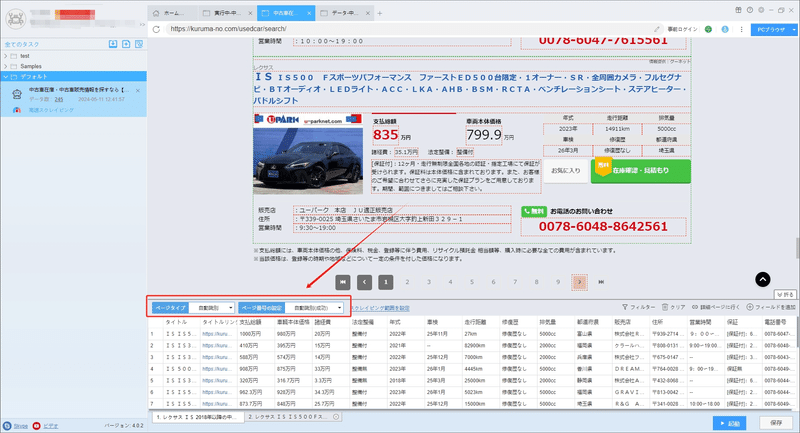Reload the page with the refresh icon

click(x=157, y=29)
